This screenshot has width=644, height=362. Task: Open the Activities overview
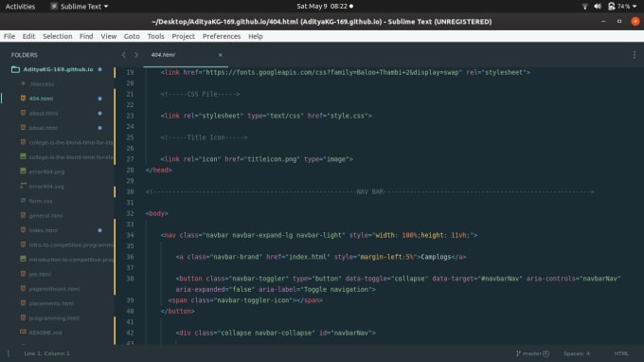click(20, 7)
